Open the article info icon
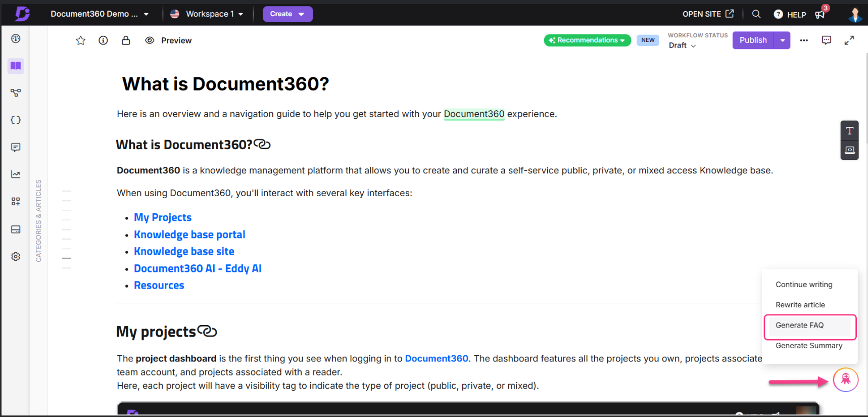This screenshot has width=868, height=417. click(x=103, y=40)
